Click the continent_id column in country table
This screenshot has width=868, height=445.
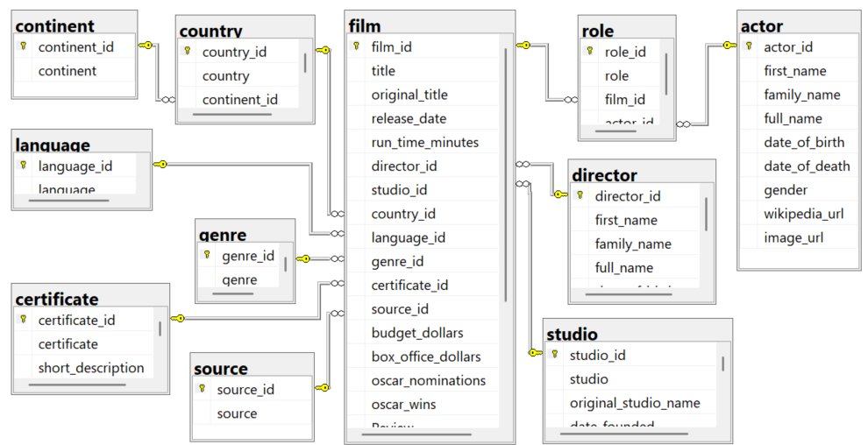(239, 99)
